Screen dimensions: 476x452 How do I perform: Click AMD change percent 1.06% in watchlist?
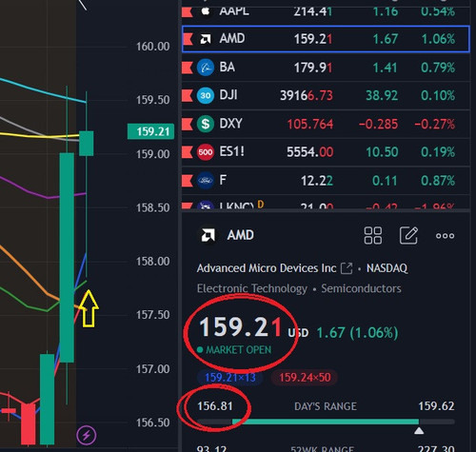pyautogui.click(x=438, y=39)
